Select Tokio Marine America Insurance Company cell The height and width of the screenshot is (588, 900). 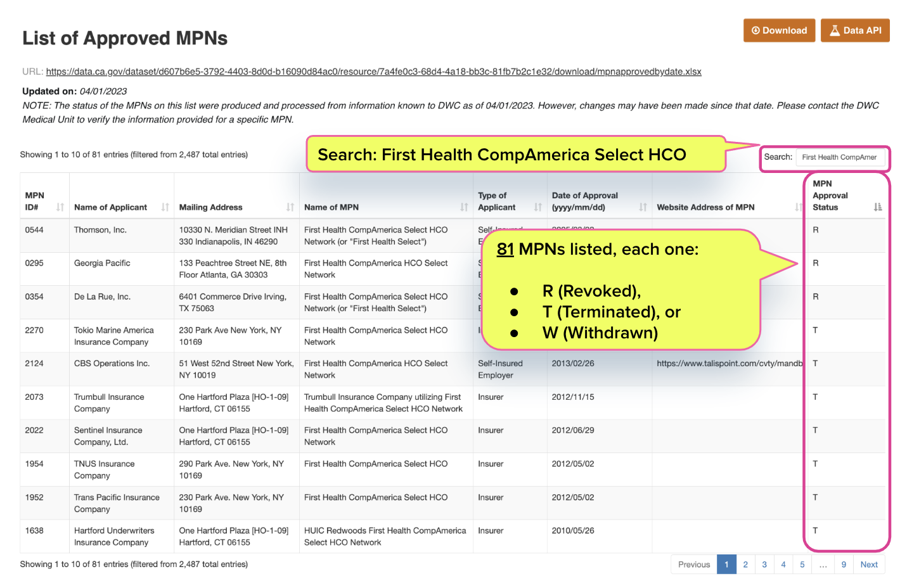coord(121,336)
